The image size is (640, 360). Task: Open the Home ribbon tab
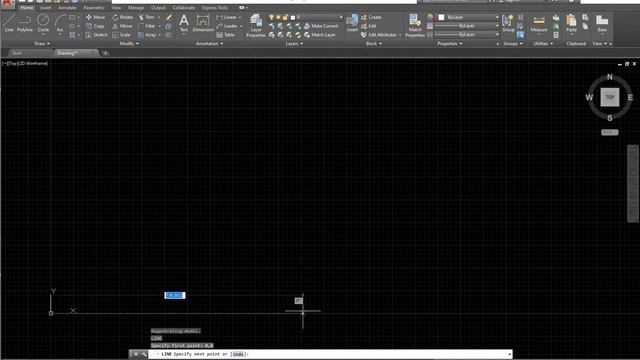pos(27,8)
